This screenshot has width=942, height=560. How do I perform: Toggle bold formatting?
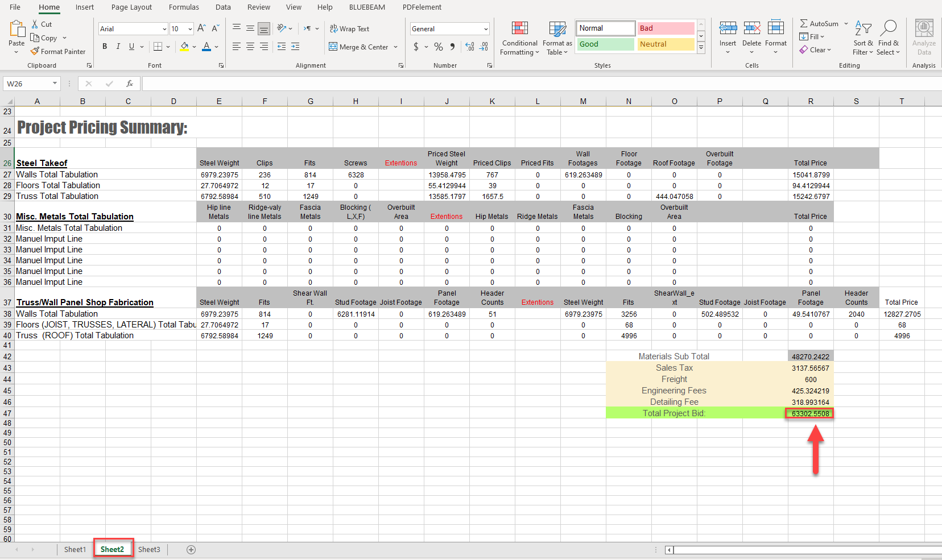(x=105, y=46)
